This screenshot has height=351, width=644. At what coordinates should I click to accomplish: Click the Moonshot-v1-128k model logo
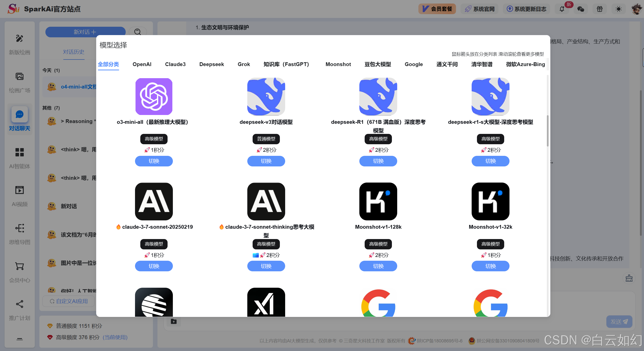378,201
